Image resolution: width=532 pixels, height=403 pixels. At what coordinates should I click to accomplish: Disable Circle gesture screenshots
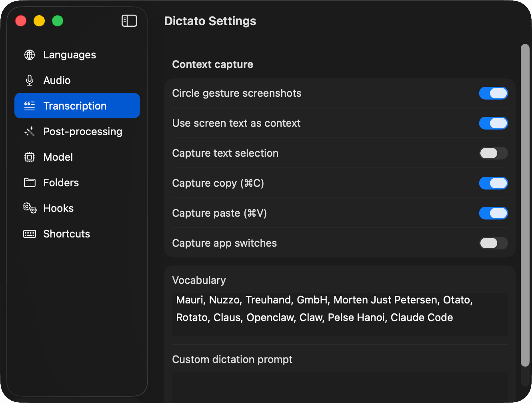tap(493, 93)
